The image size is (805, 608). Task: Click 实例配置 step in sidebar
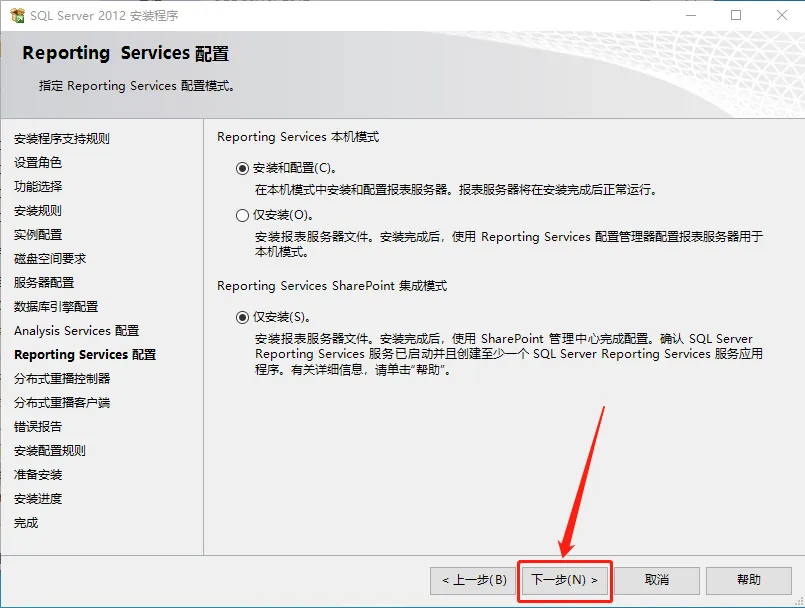click(x=38, y=235)
